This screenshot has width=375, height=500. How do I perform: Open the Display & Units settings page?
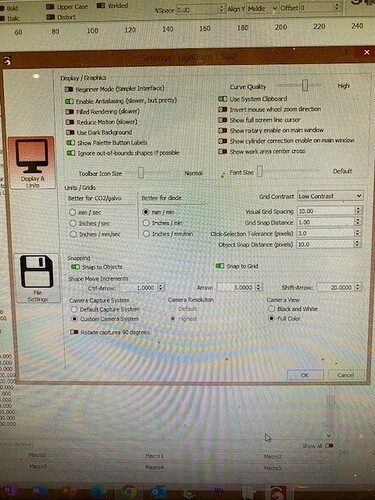pyautogui.click(x=32, y=163)
